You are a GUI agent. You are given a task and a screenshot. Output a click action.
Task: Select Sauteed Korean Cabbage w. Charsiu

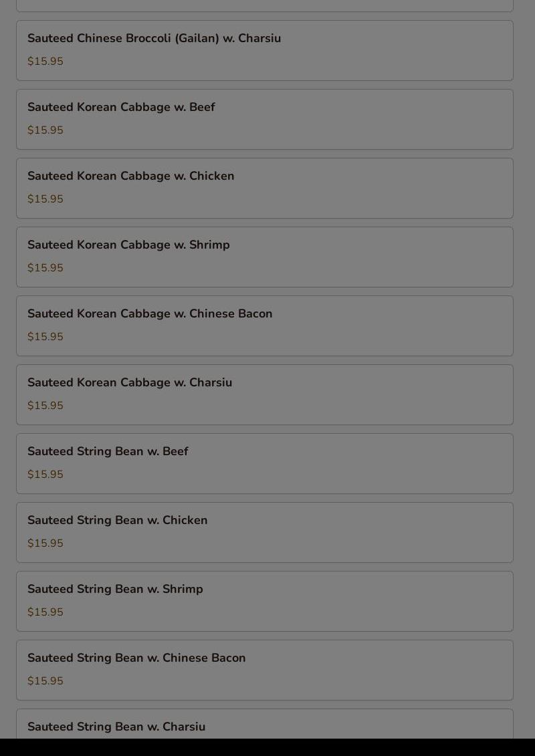click(x=130, y=383)
